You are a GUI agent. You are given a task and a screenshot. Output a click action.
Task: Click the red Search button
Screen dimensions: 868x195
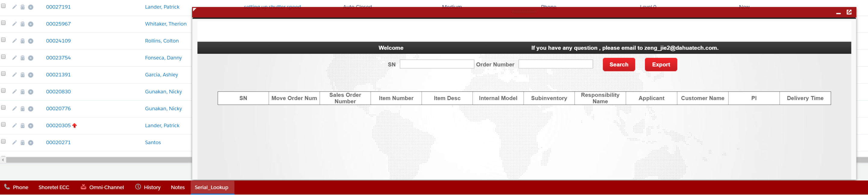(619, 65)
